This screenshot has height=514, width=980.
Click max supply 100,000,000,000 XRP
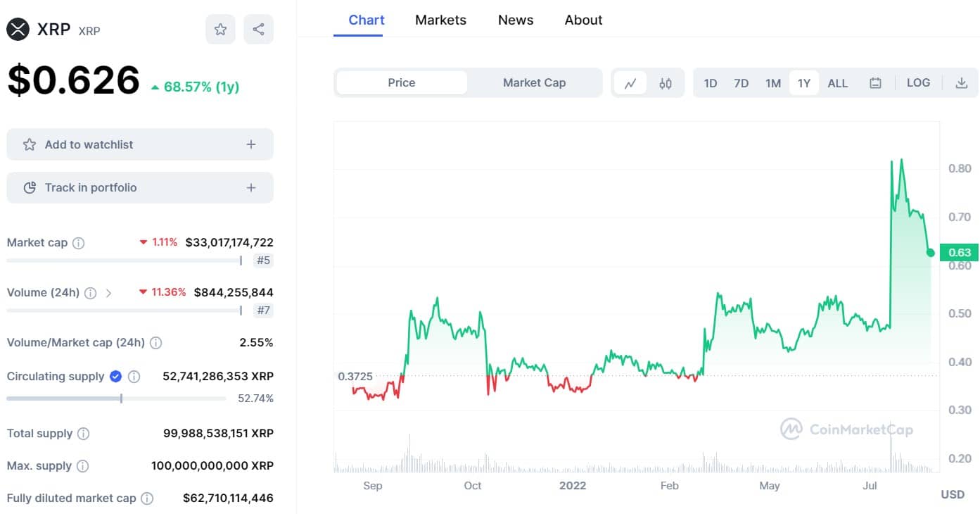click(x=212, y=466)
